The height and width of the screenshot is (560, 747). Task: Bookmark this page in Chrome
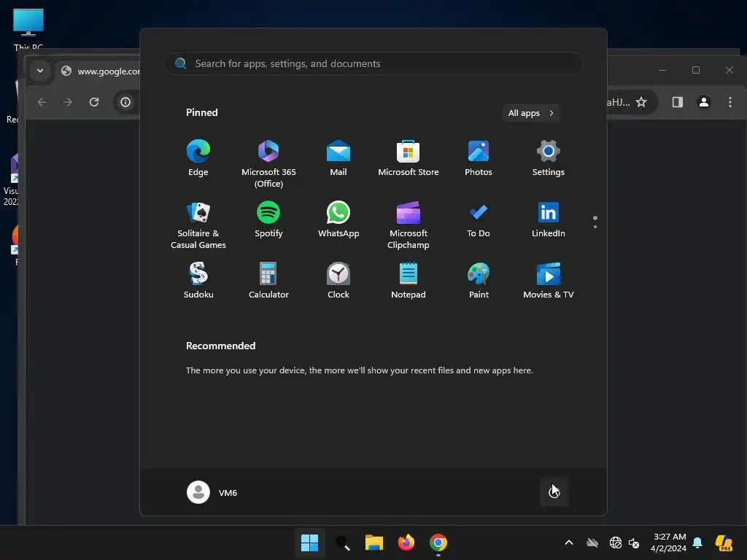(x=641, y=102)
